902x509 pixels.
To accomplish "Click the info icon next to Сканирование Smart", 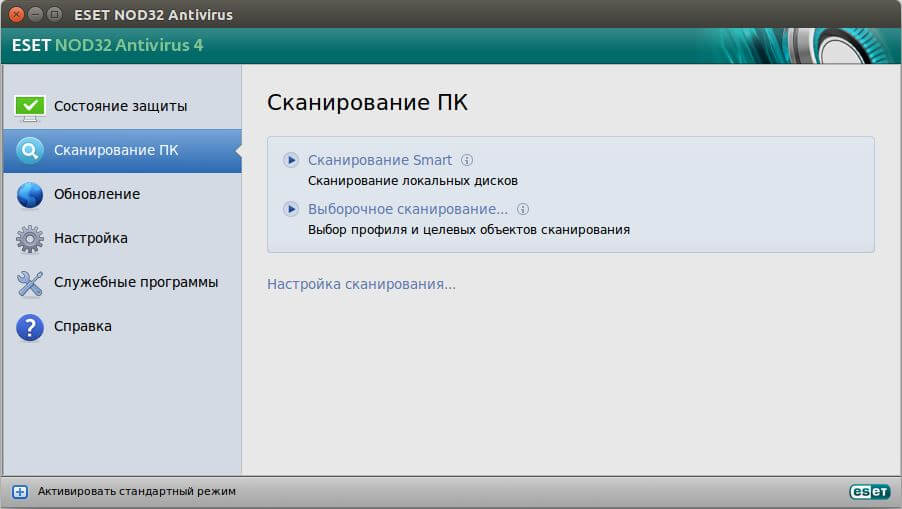I will point(467,160).
